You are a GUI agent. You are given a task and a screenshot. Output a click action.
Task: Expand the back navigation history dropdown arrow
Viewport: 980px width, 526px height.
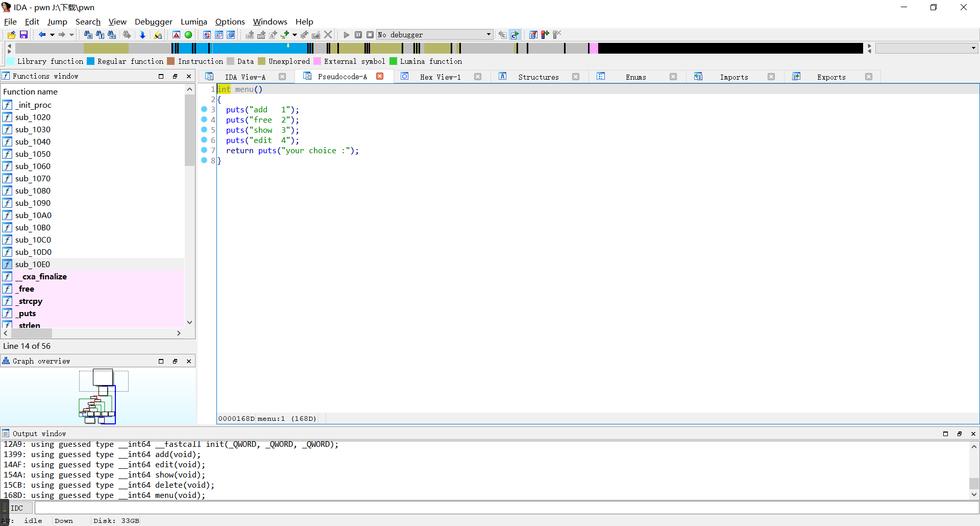[52, 35]
